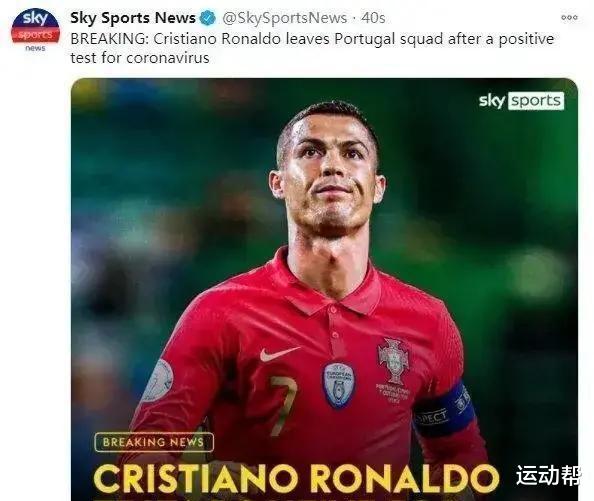Image resolution: width=594 pixels, height=501 pixels.
Task: Click the 运动帮 watermark
Action: (548, 476)
